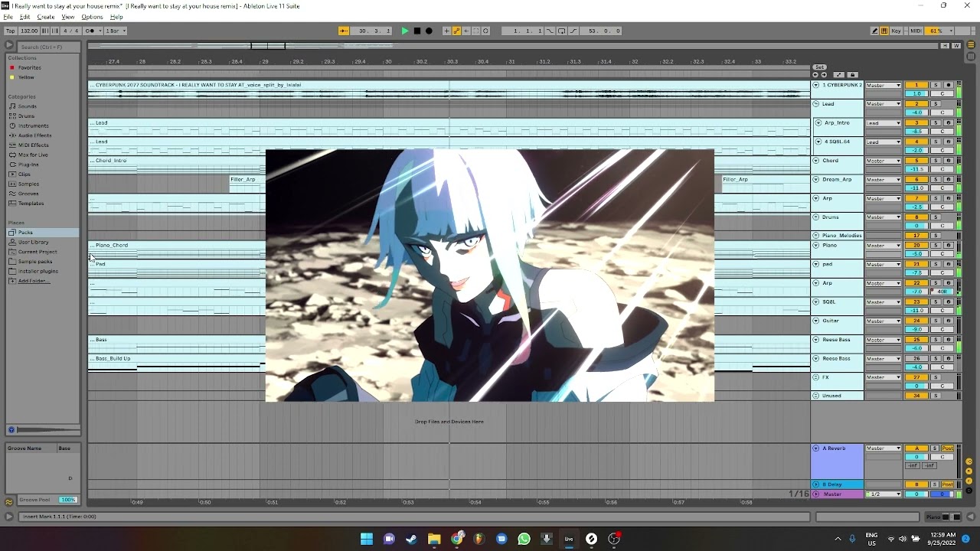Toggle Post button on A Reverb return
Image resolution: width=980 pixels, height=551 pixels.
coord(948,448)
